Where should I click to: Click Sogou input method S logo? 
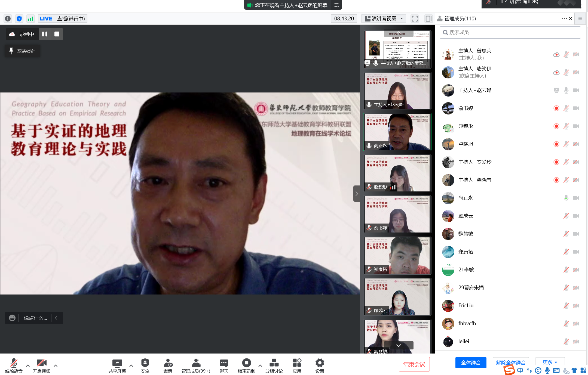tap(509, 370)
